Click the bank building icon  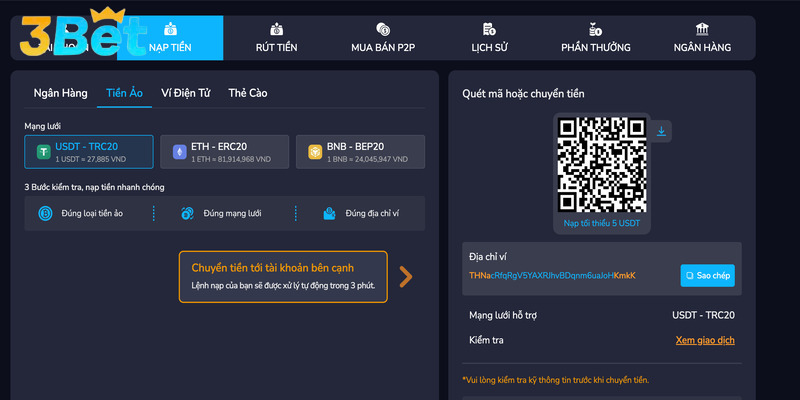[x=702, y=29]
